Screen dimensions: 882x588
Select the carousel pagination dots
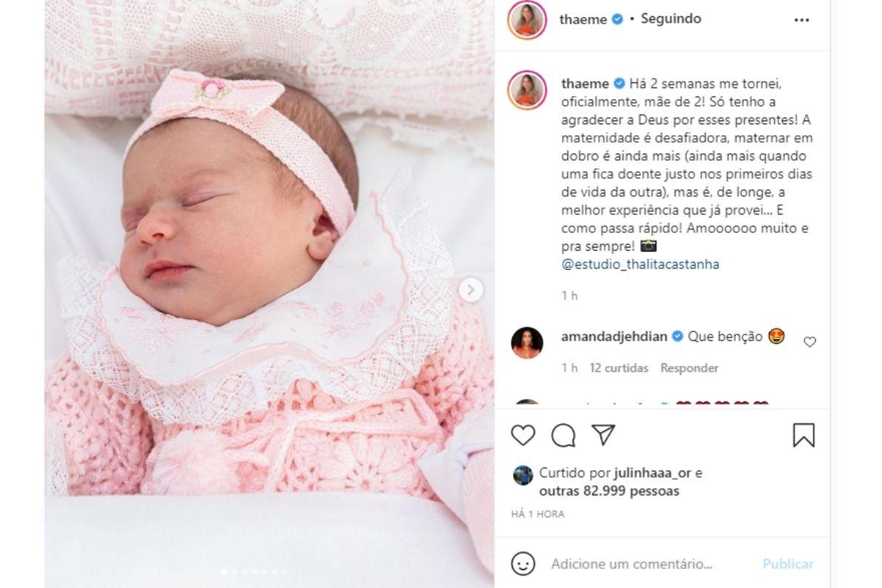[x=255, y=571]
